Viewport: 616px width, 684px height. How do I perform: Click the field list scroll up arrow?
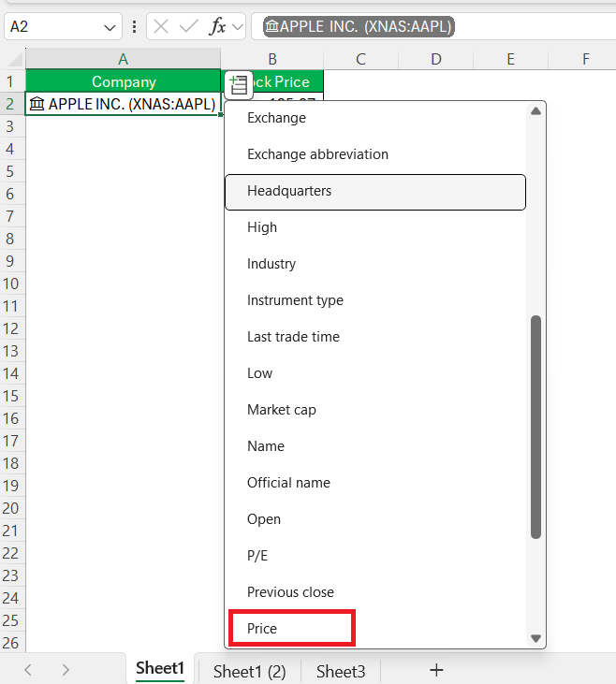tap(535, 110)
